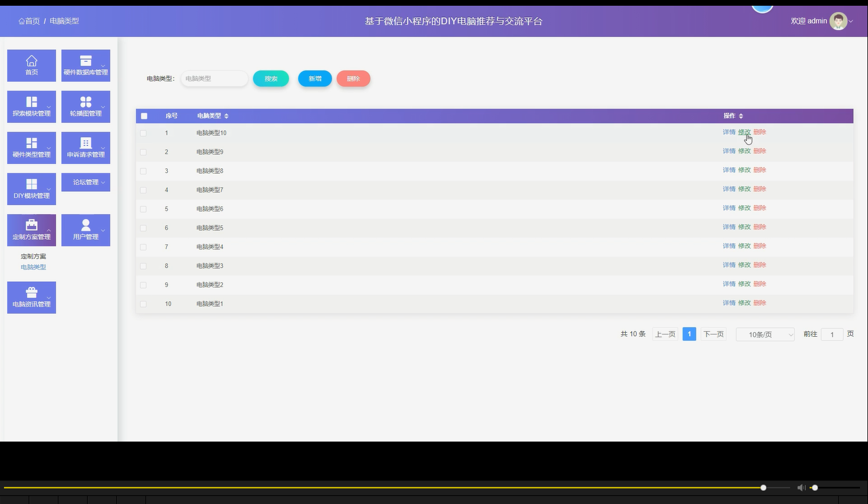Viewport: 868px width, 504px height.
Task: Click the 共 10 条 total count
Action: click(633, 334)
